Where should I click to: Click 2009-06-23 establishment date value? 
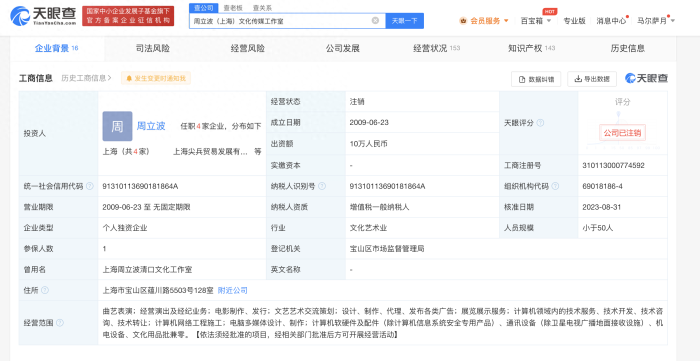point(369,122)
